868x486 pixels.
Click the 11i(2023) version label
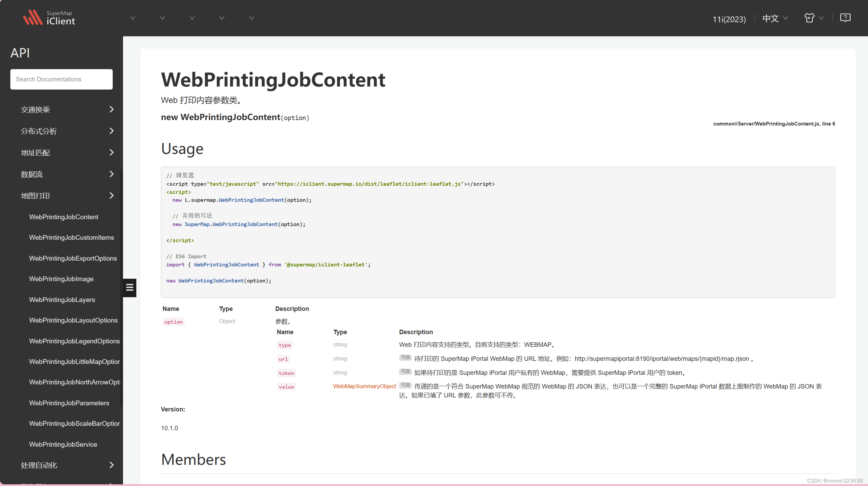coord(729,19)
